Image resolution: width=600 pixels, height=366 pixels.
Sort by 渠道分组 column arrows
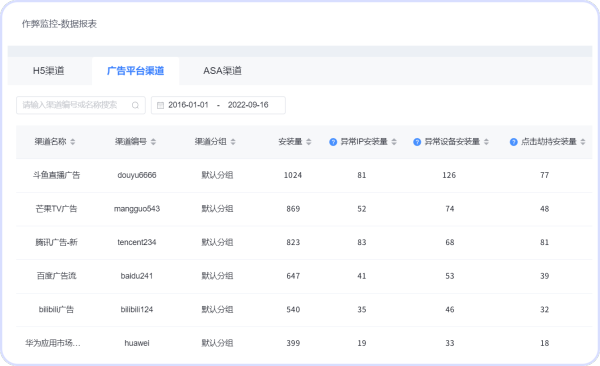233,142
